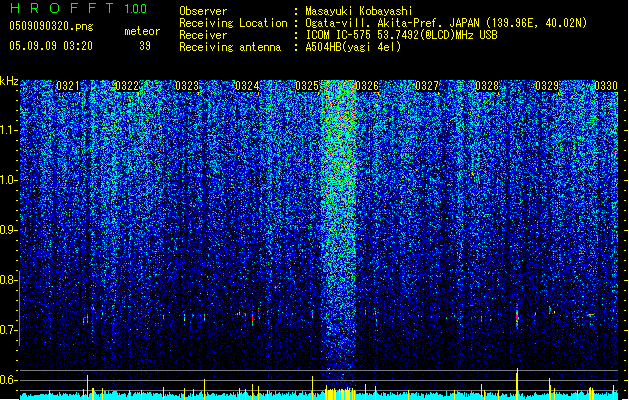Click the 0326 time marker

pyautogui.click(x=367, y=86)
